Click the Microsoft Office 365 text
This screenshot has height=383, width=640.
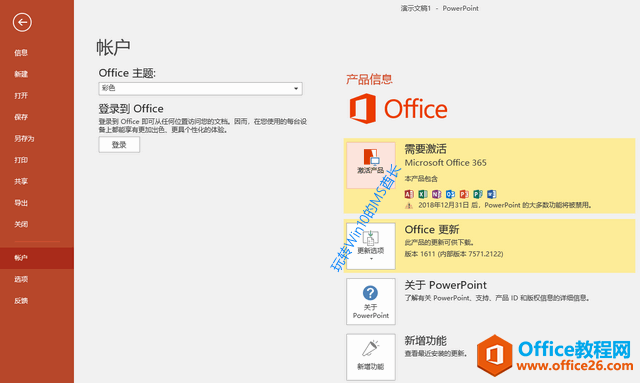(445, 163)
